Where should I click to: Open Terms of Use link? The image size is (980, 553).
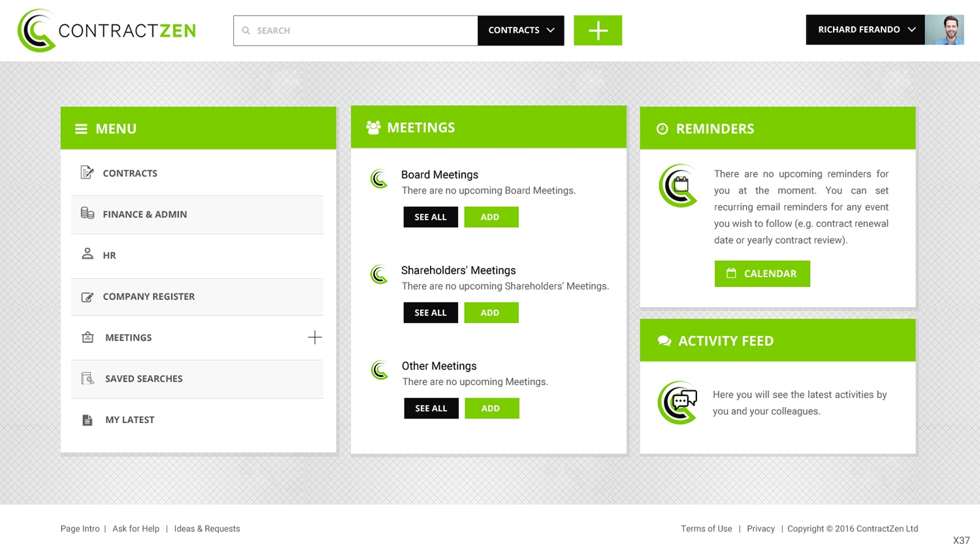click(706, 529)
